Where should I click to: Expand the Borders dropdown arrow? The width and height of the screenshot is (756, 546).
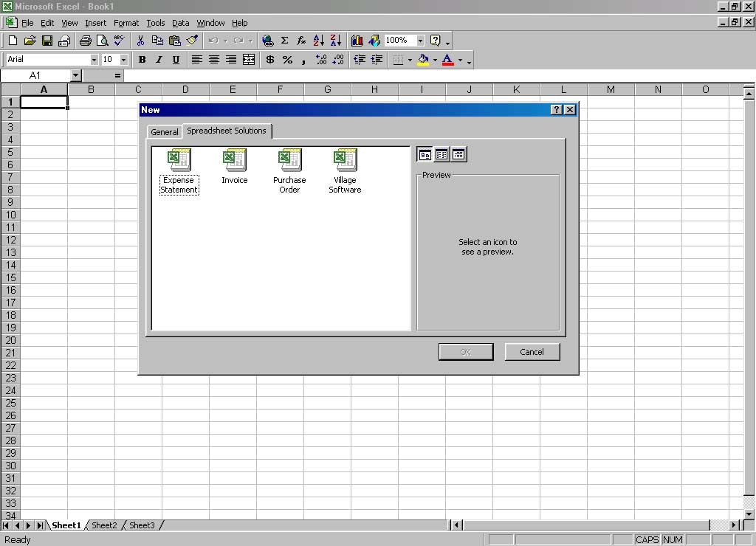point(410,61)
